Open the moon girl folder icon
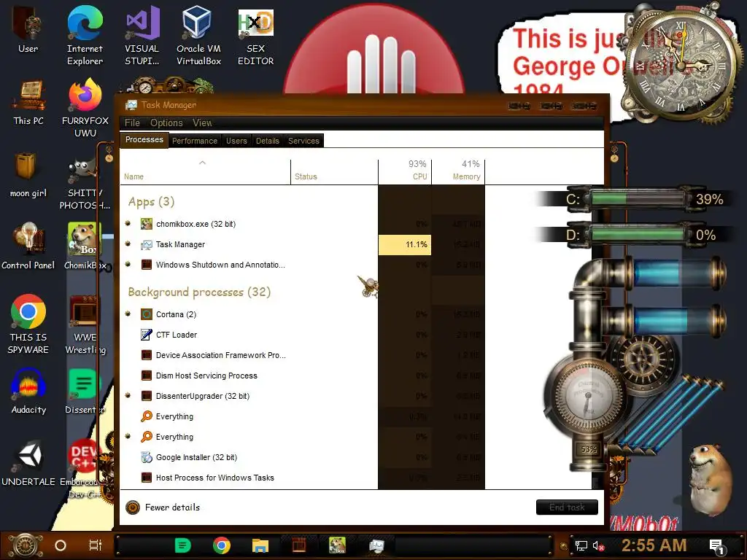Viewport: 747px width, 560px height. (x=28, y=175)
